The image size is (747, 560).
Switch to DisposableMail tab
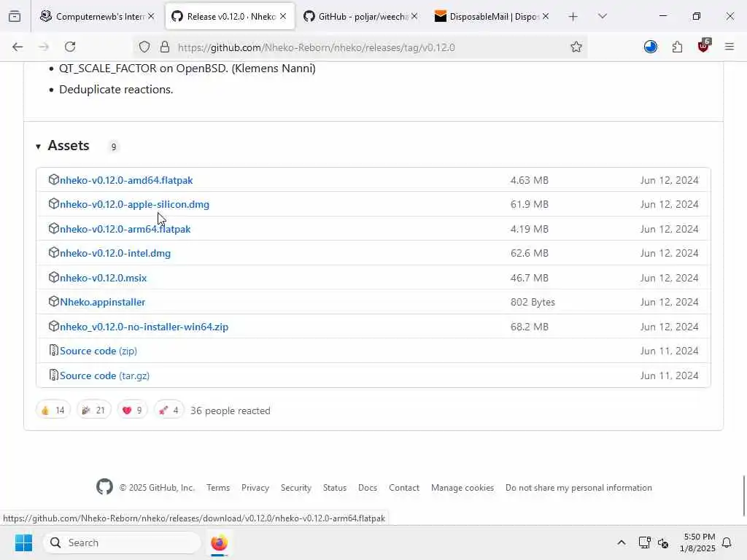[x=492, y=17]
